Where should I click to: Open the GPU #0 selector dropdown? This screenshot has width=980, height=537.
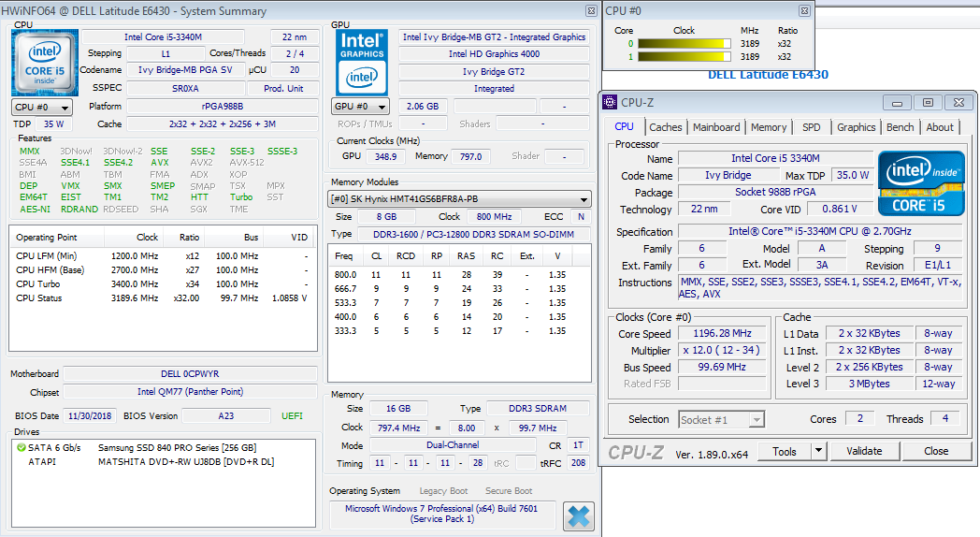click(361, 107)
